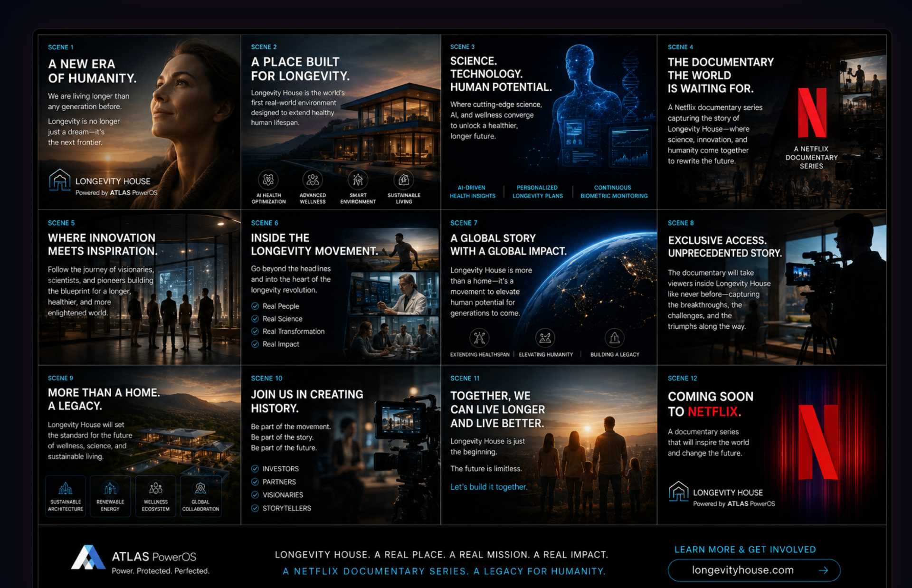Click the AI Health Optimization icon

pyautogui.click(x=268, y=180)
